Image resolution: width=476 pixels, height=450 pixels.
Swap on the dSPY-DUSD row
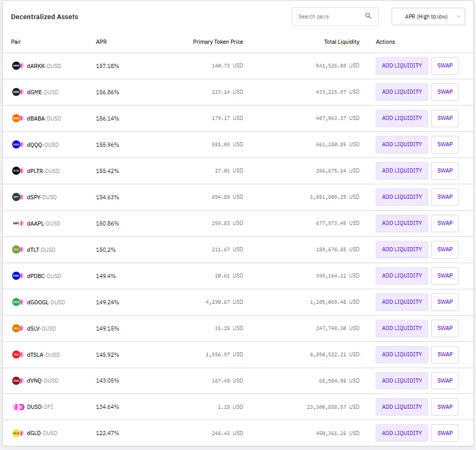(445, 197)
